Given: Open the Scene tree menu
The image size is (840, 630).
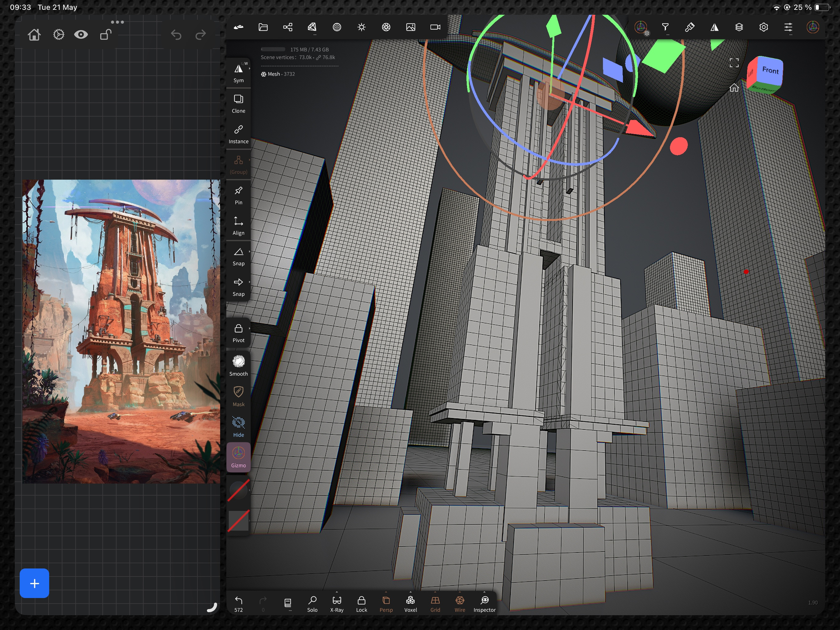Looking at the screenshot, I should [x=288, y=27].
